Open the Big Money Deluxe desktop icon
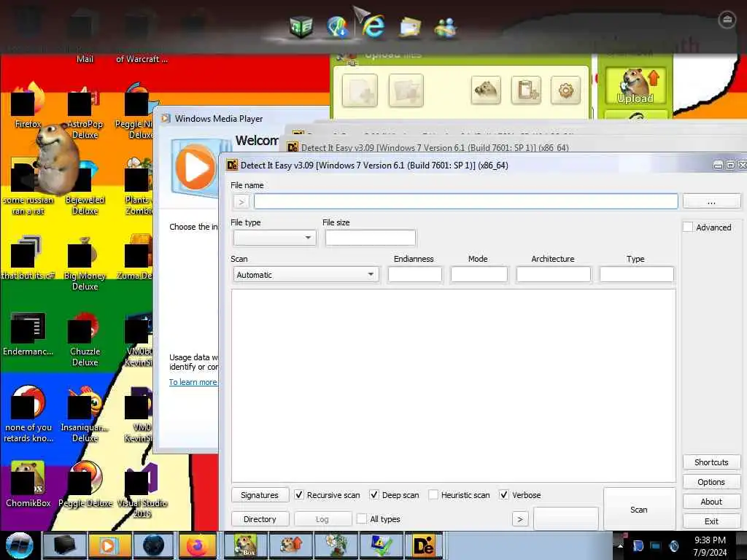The width and height of the screenshot is (747, 560). tap(85, 263)
